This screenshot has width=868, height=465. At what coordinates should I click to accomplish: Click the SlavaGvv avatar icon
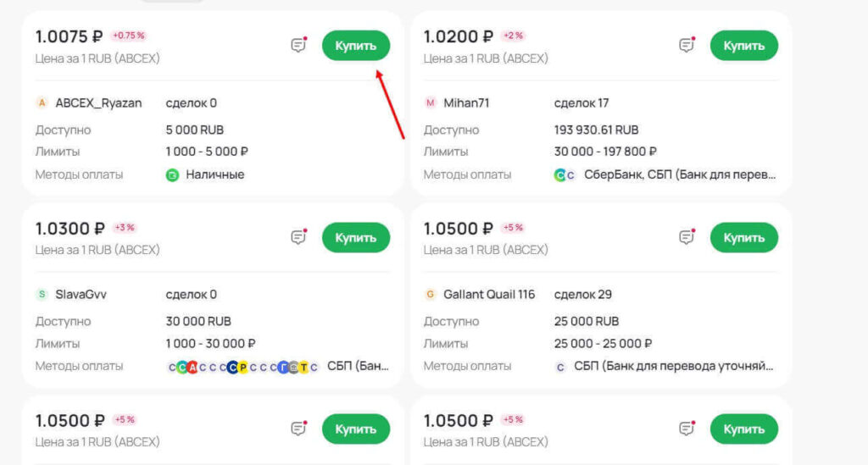coord(42,295)
